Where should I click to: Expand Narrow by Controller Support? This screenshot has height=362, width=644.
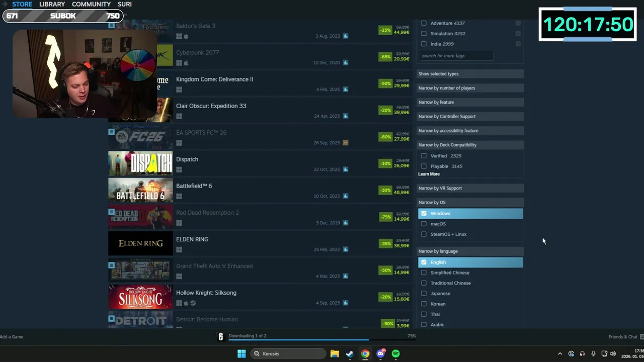470,116
